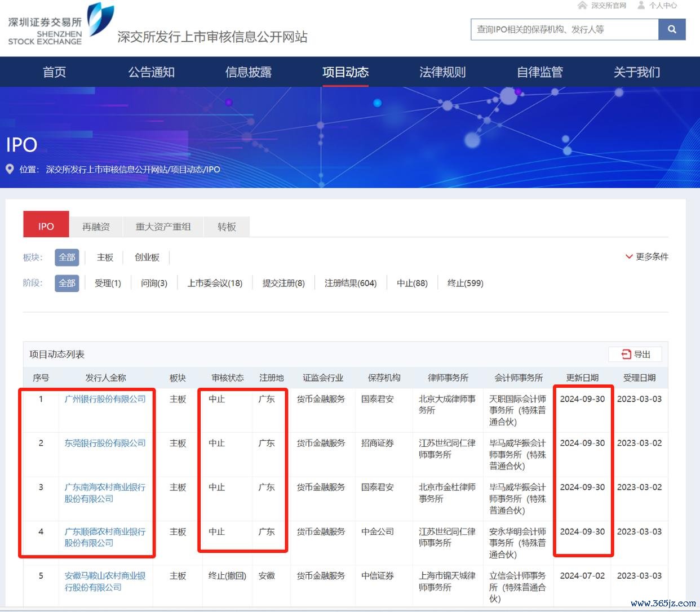Click the 2024-07-02 update date cell

pyautogui.click(x=582, y=575)
